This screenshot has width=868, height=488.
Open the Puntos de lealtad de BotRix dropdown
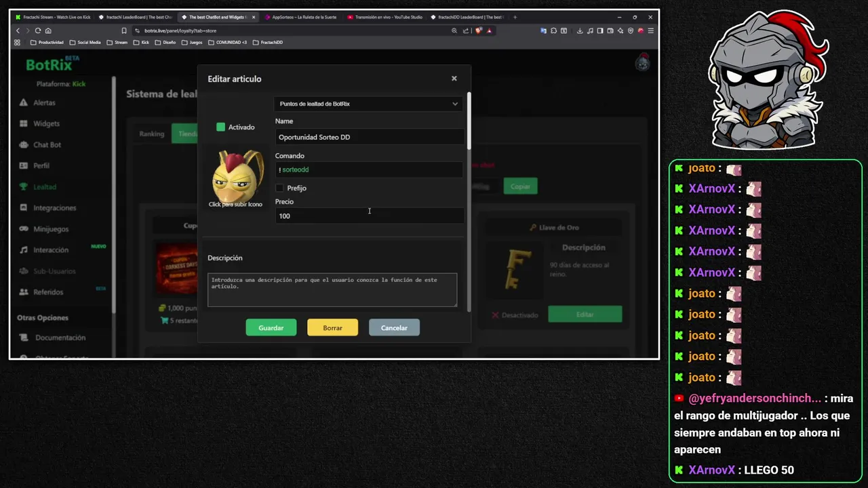point(368,104)
